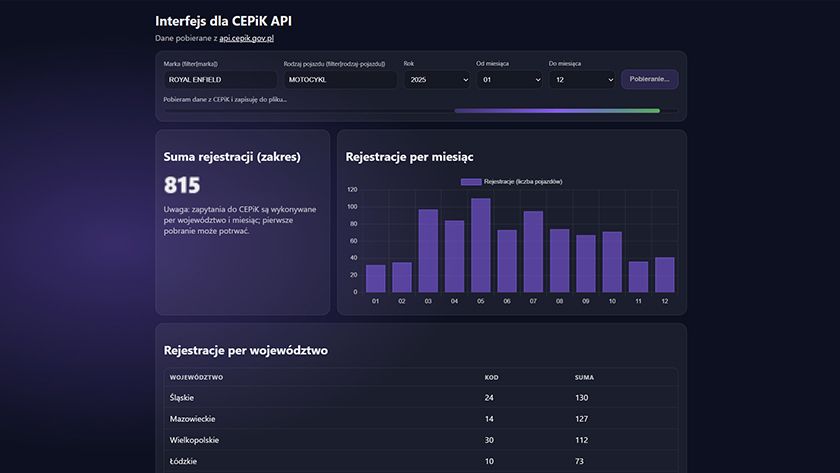The image size is (840, 473).
Task: Select the Mazowieckie row name
Action: (192, 419)
